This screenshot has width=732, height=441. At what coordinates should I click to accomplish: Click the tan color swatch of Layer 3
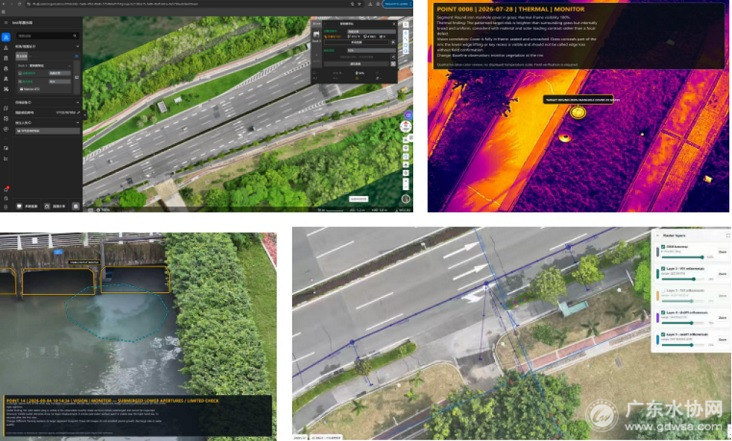[x=658, y=296]
